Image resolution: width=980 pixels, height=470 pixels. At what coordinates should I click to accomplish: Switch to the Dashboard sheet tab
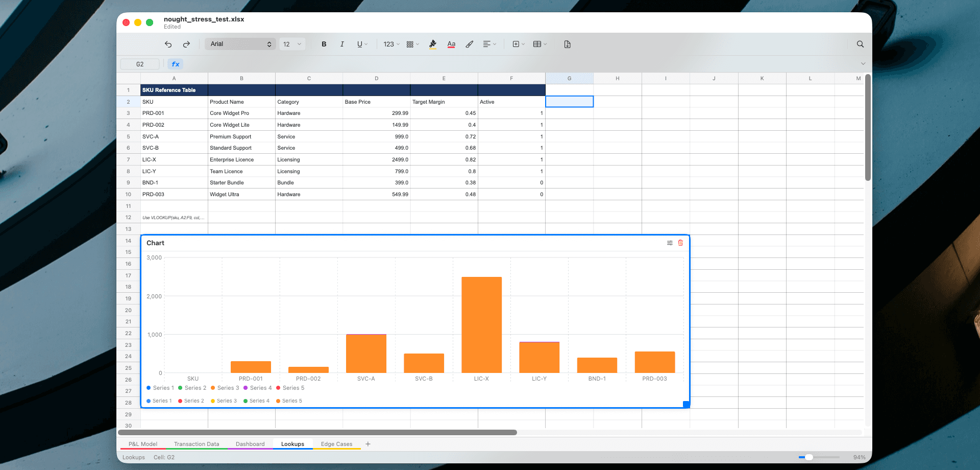(250, 444)
